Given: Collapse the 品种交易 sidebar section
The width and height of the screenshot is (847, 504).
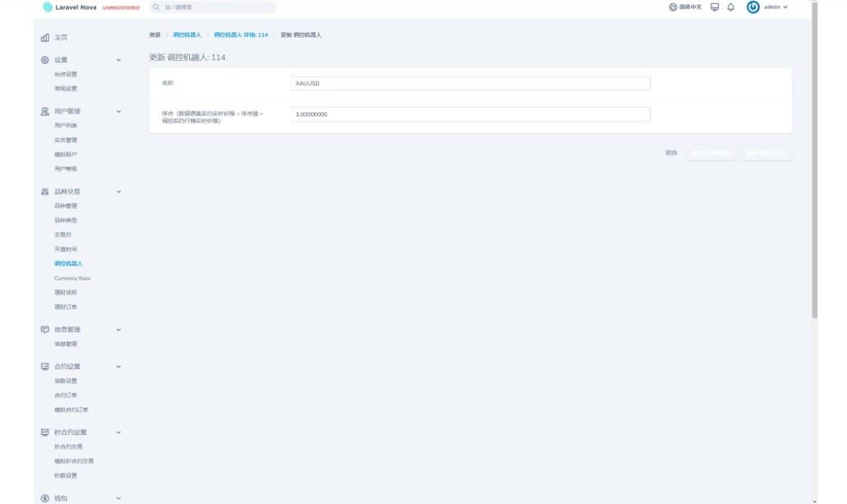Looking at the screenshot, I should pyautogui.click(x=118, y=192).
